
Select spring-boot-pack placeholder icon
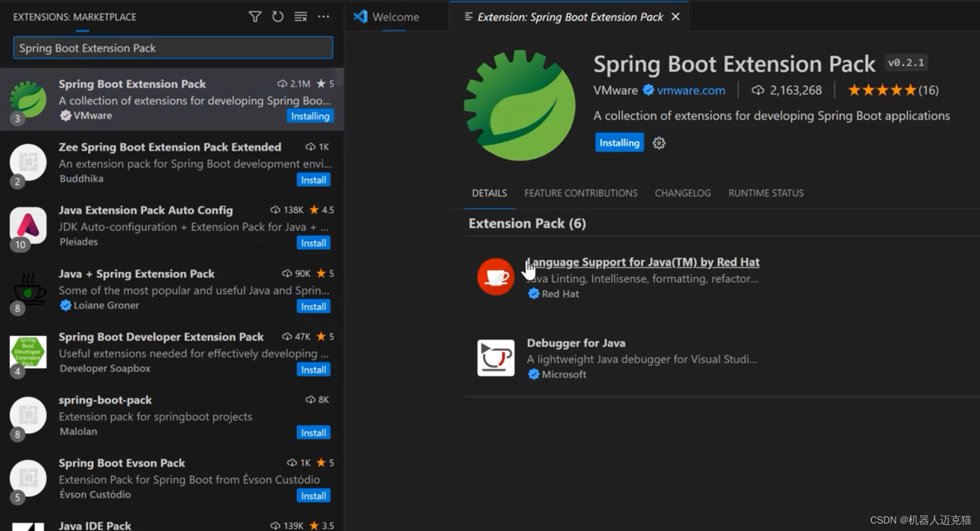pos(28,415)
